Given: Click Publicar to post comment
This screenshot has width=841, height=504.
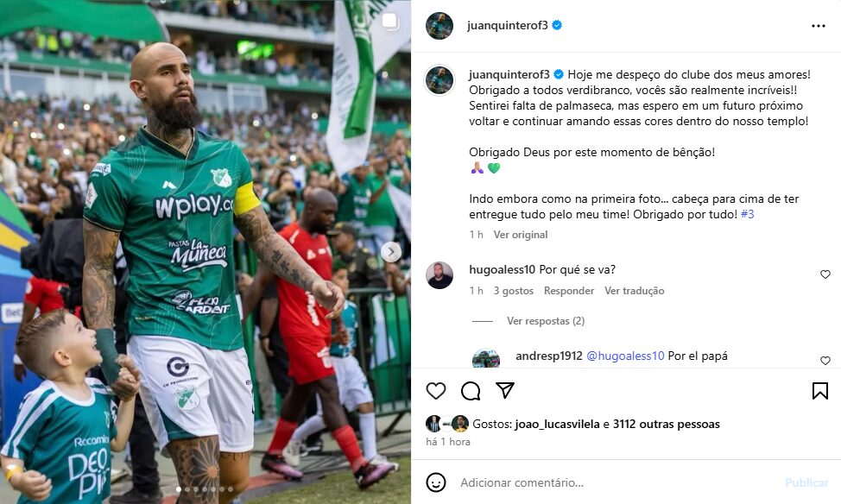Looking at the screenshot, I should click(x=806, y=482).
